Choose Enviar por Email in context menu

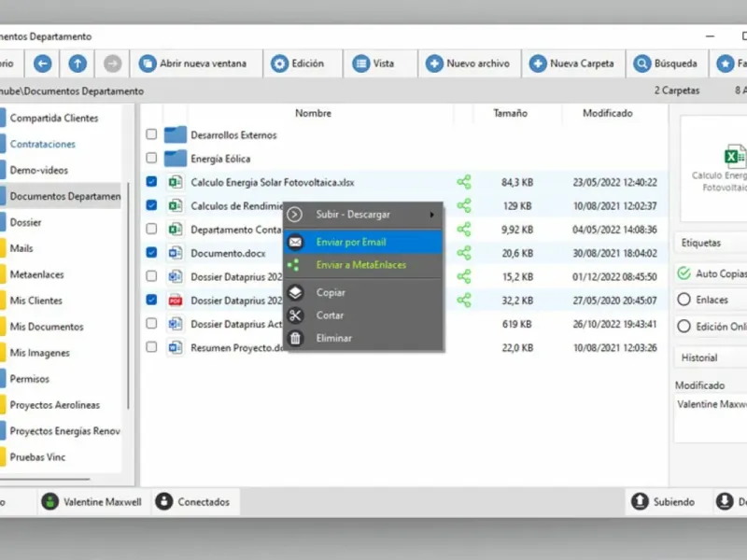tap(363, 242)
